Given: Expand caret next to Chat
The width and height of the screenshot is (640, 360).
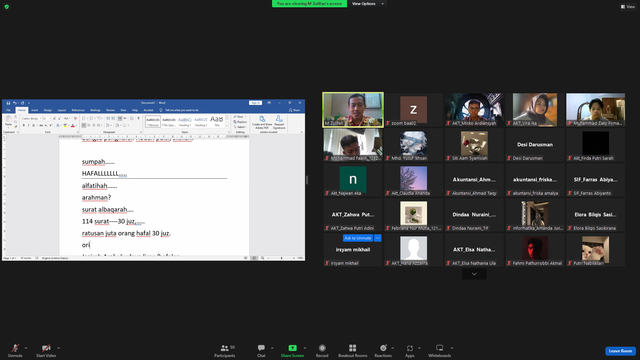Looking at the screenshot, I should click(x=272, y=348).
